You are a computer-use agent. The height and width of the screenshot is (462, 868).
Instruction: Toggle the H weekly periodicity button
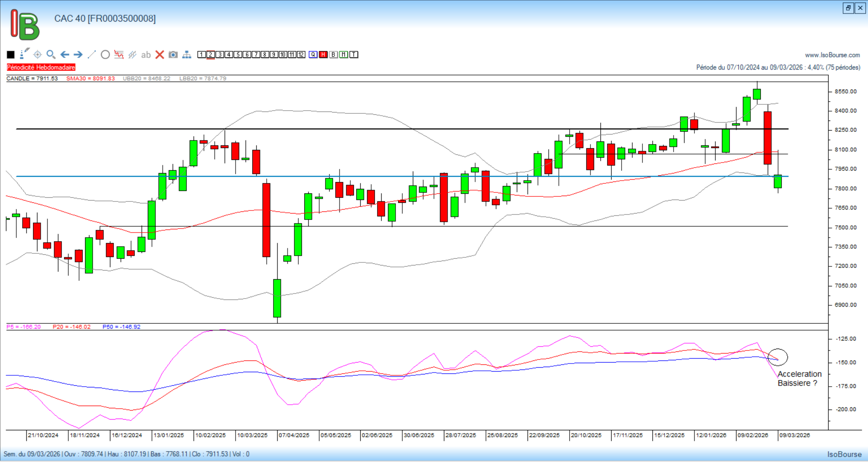click(x=323, y=55)
